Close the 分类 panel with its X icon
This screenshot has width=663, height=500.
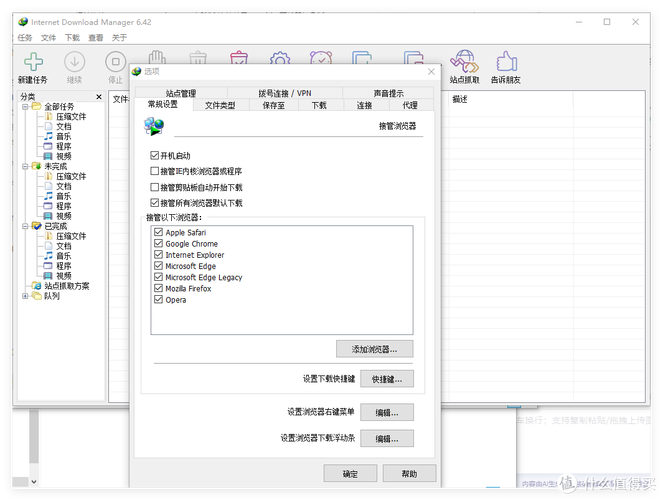[x=99, y=97]
